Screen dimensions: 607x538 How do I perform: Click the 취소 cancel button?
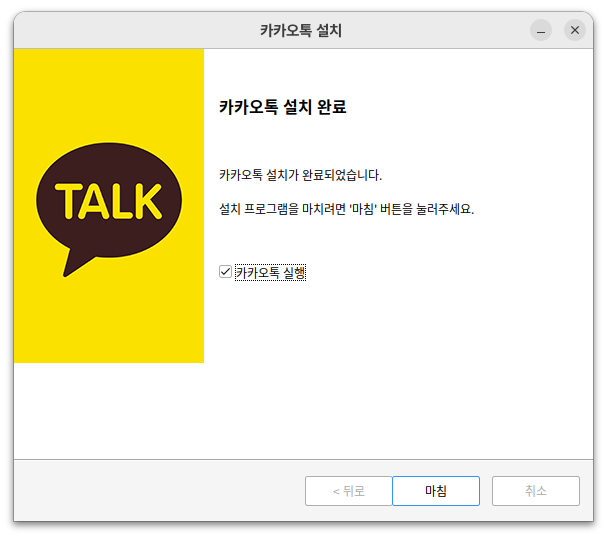point(536,491)
